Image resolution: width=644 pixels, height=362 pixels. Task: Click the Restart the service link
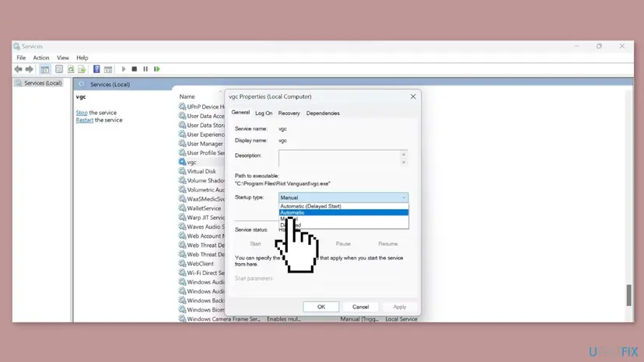(85, 120)
